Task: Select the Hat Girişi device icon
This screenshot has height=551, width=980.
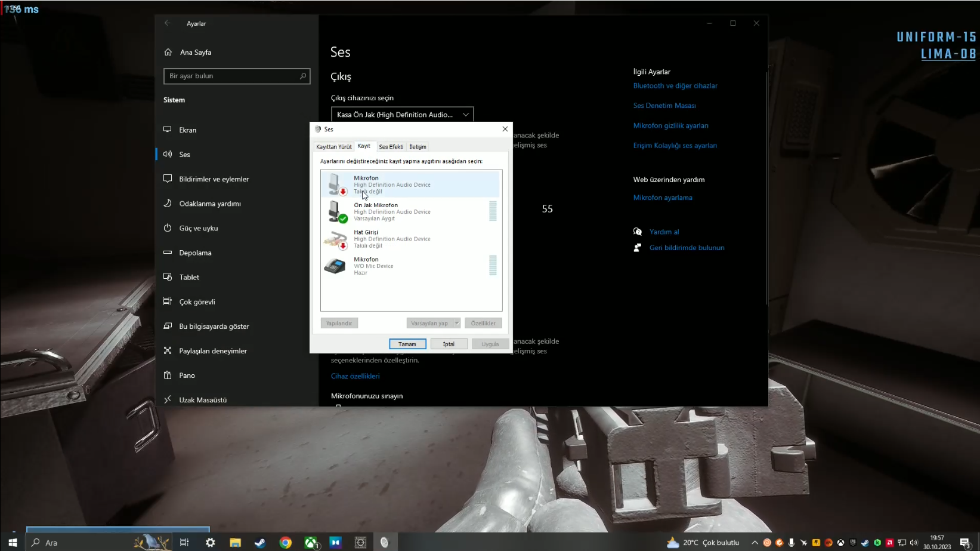Action: pyautogui.click(x=336, y=239)
